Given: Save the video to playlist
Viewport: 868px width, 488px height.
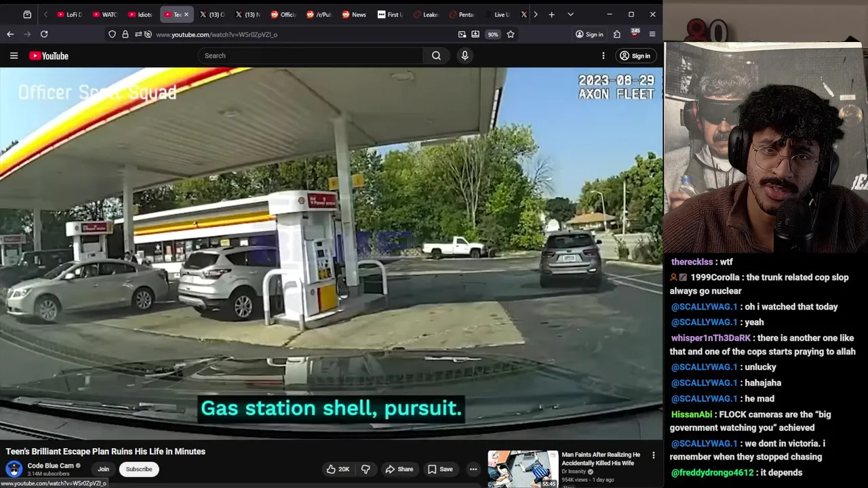Looking at the screenshot, I should [x=439, y=469].
